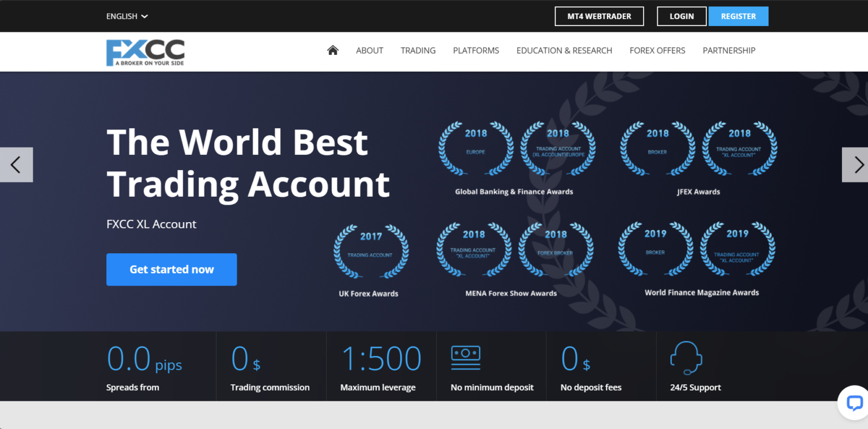Image resolution: width=868 pixels, height=429 pixels.
Task: Click the No deposit fees label
Action: click(x=591, y=387)
